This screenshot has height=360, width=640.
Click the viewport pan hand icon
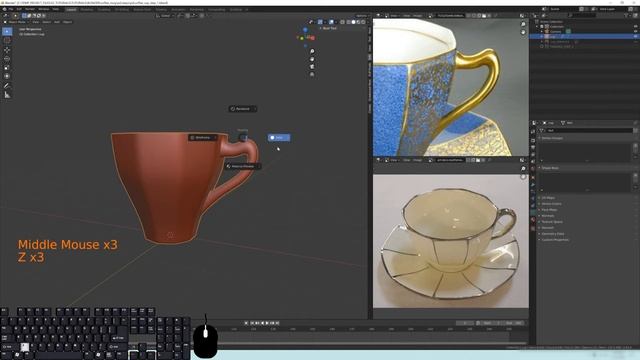click(312, 59)
